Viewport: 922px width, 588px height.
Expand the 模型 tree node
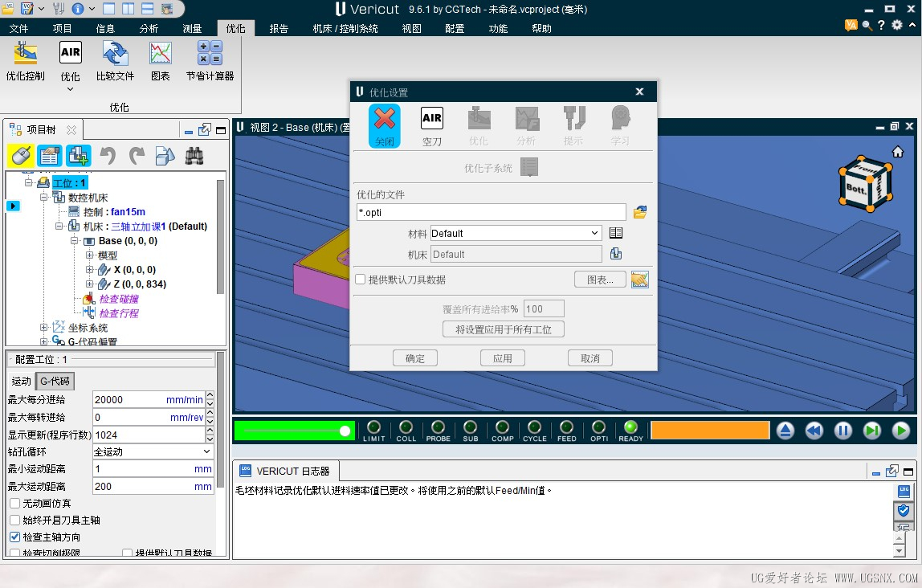(x=89, y=255)
